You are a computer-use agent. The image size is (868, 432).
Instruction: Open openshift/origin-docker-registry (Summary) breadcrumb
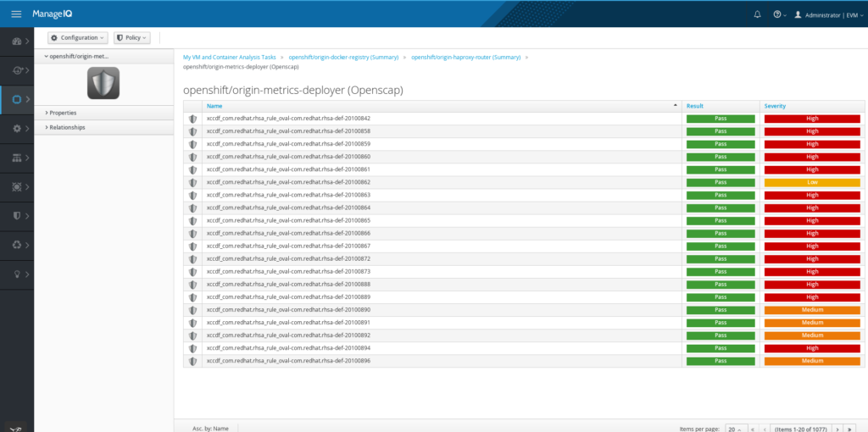click(x=343, y=58)
